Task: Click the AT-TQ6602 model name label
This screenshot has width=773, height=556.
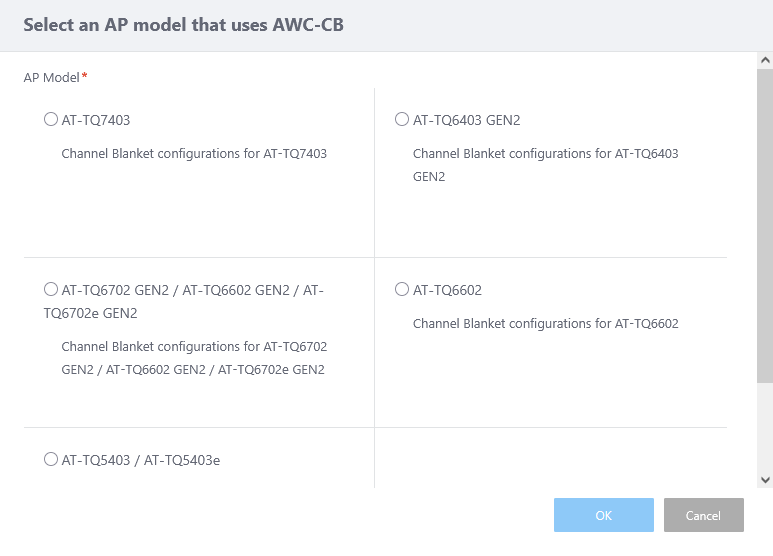Action: (x=447, y=290)
